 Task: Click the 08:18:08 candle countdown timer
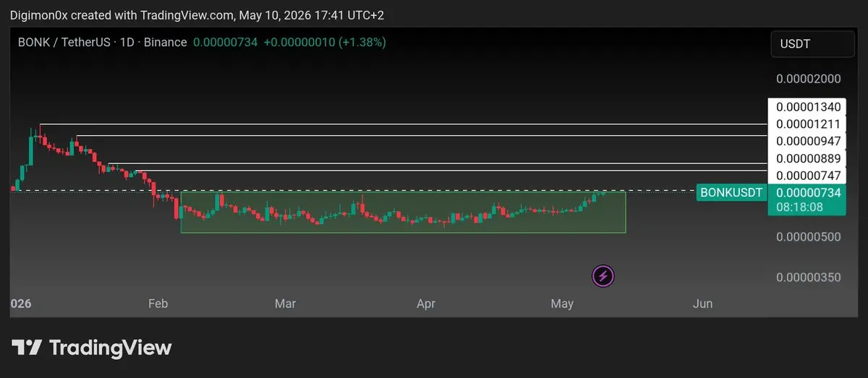(x=799, y=207)
